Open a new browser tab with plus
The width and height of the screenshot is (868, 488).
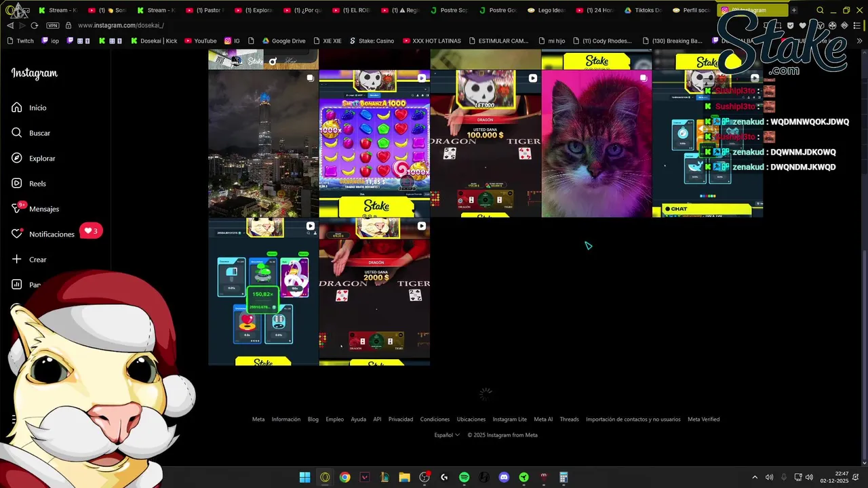click(793, 10)
